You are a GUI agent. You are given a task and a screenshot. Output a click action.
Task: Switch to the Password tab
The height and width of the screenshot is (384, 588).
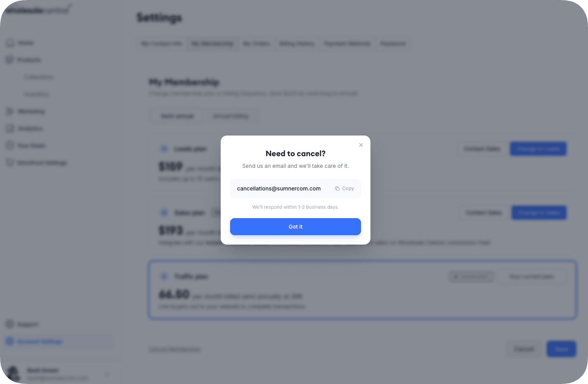[393, 44]
